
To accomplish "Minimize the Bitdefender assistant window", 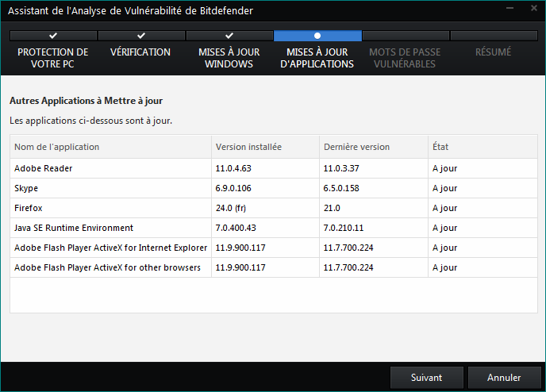I will (509, 8).
